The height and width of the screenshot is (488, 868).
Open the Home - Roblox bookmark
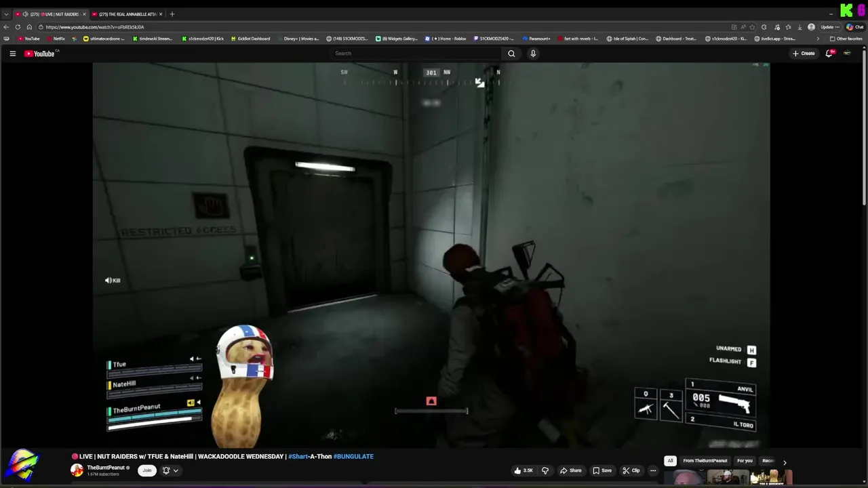click(x=446, y=39)
